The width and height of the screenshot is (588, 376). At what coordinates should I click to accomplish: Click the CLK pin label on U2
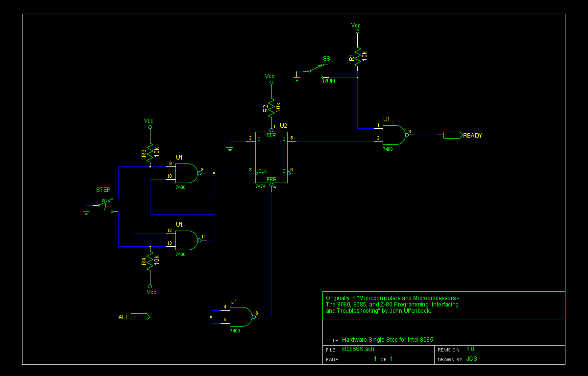[x=263, y=171]
